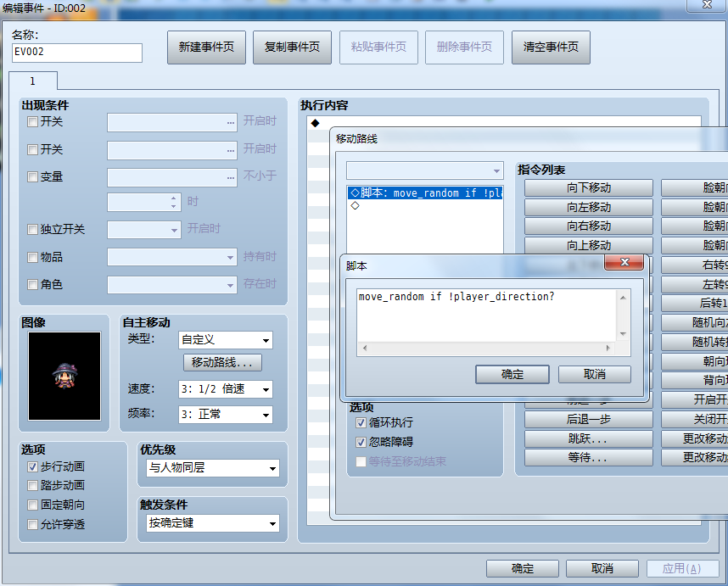The width and height of the screenshot is (728, 586).
Task: Enable the second 开关 condition checkbox
Action: [x=32, y=150]
